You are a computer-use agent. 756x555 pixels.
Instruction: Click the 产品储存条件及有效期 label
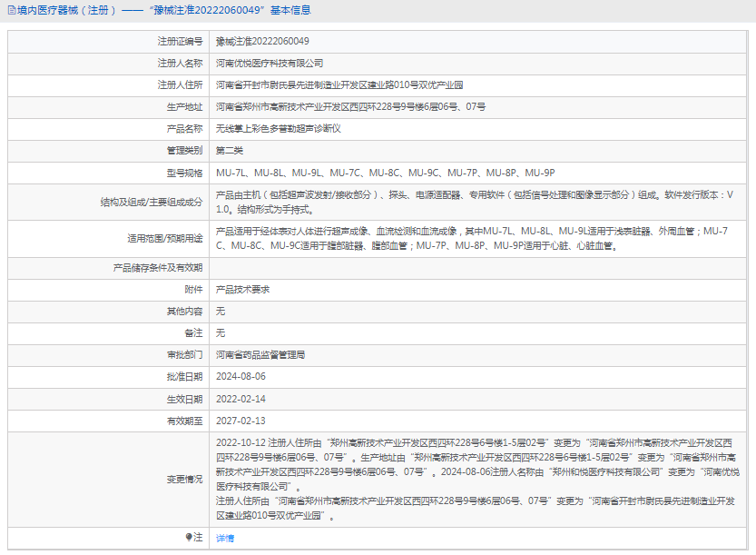(x=158, y=268)
